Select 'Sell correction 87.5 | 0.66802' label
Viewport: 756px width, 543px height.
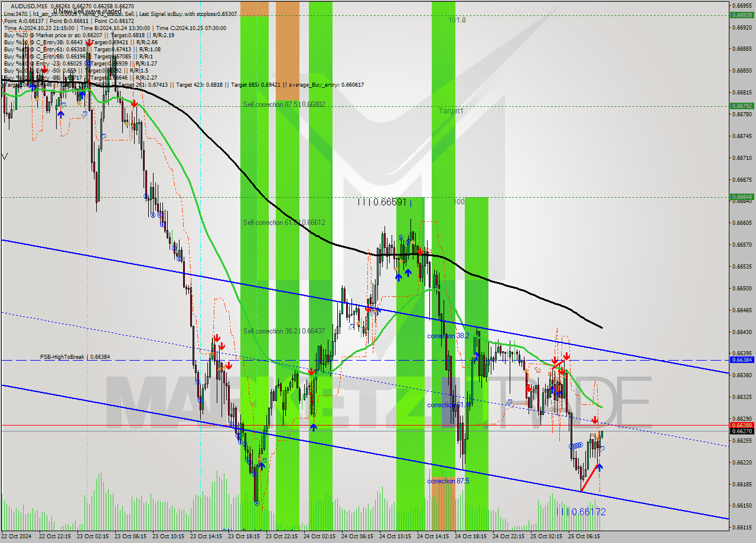tap(284, 104)
